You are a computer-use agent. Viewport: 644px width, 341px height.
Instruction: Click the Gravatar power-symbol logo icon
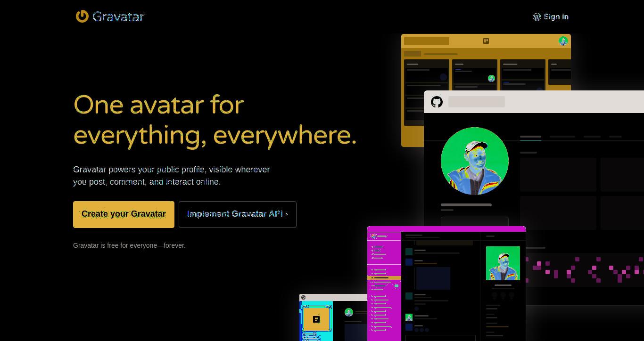pos(82,16)
